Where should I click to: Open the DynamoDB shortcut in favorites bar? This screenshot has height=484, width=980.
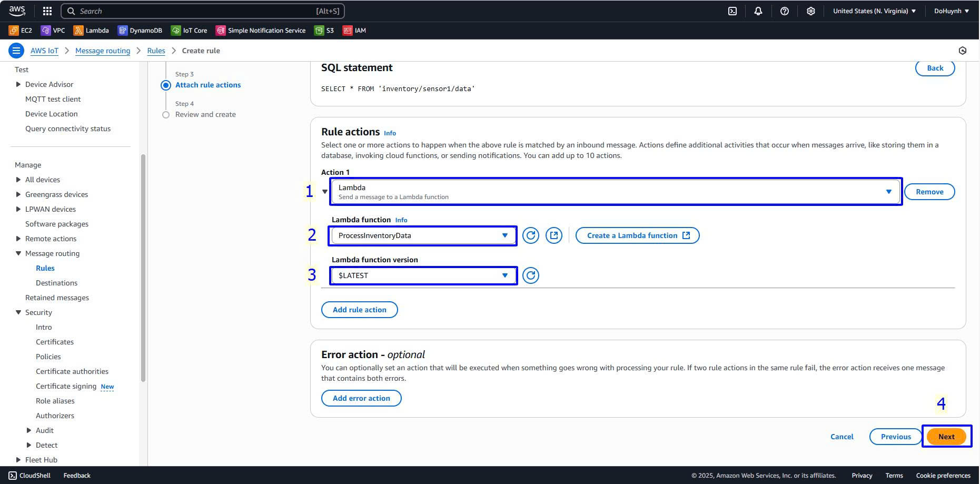tap(140, 31)
